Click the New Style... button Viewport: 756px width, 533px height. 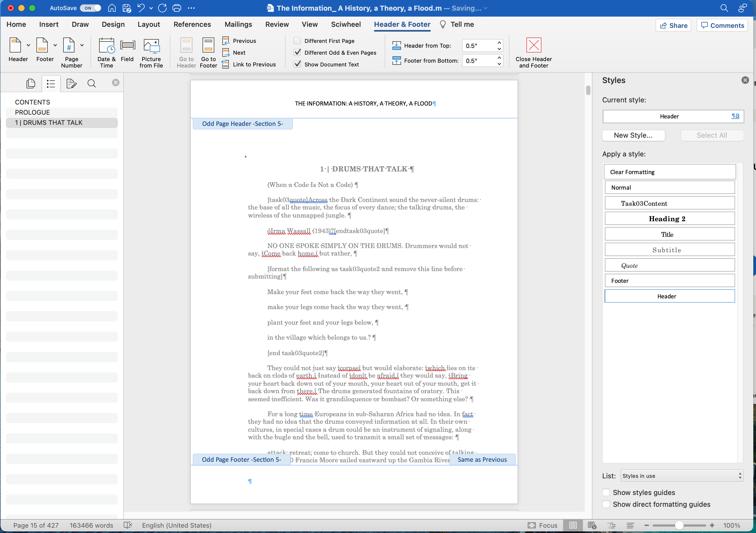coord(633,135)
